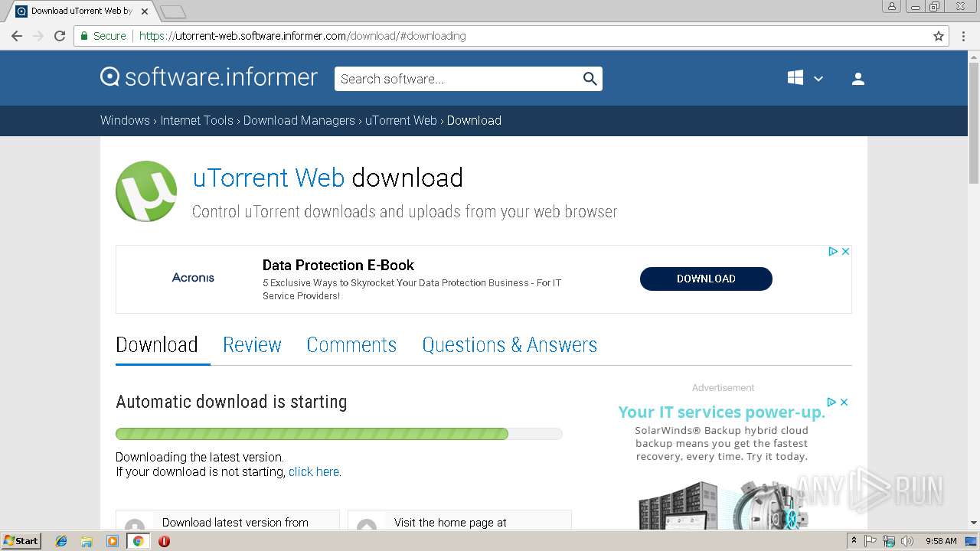This screenshot has width=980, height=551.
Task: Close the SolarWinds sidebar ad
Action: (844, 402)
